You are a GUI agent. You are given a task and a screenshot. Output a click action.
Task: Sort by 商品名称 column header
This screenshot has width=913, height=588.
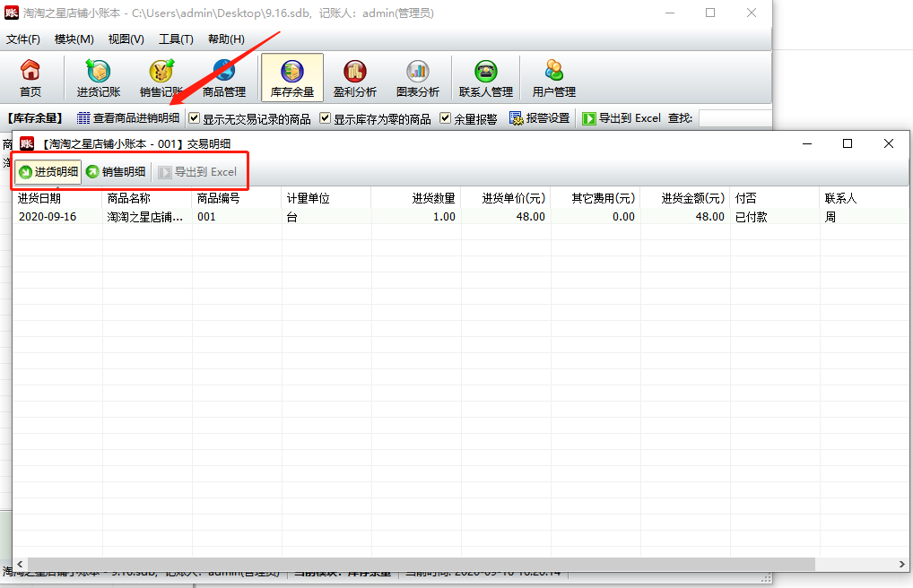(147, 198)
